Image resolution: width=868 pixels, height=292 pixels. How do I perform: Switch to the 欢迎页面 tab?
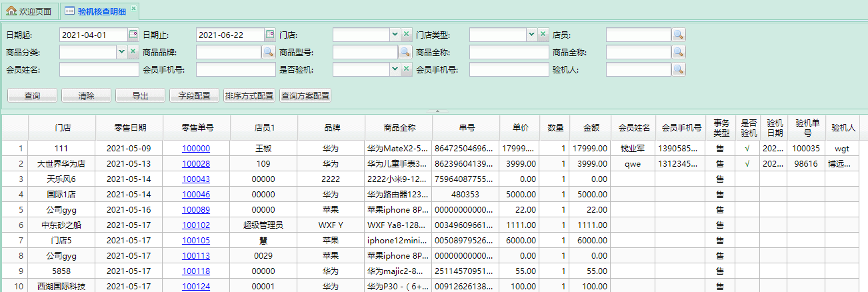[29, 11]
